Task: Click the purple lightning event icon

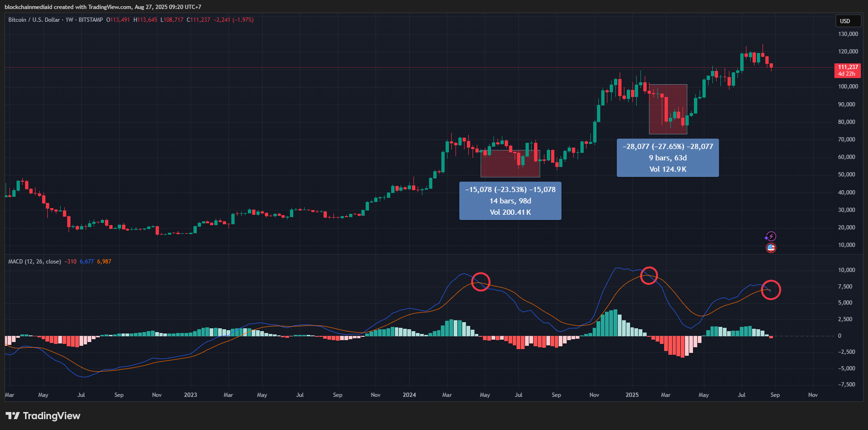Action: (x=771, y=237)
